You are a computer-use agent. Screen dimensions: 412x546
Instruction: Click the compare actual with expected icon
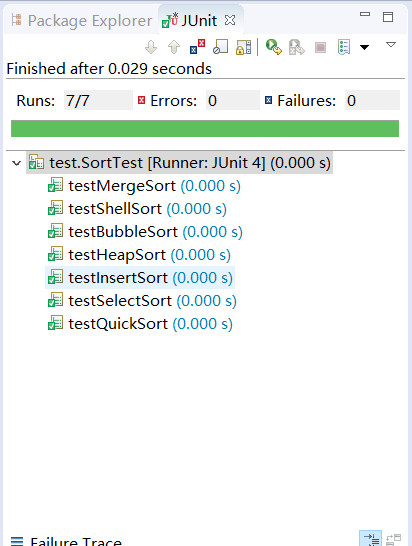click(x=393, y=540)
